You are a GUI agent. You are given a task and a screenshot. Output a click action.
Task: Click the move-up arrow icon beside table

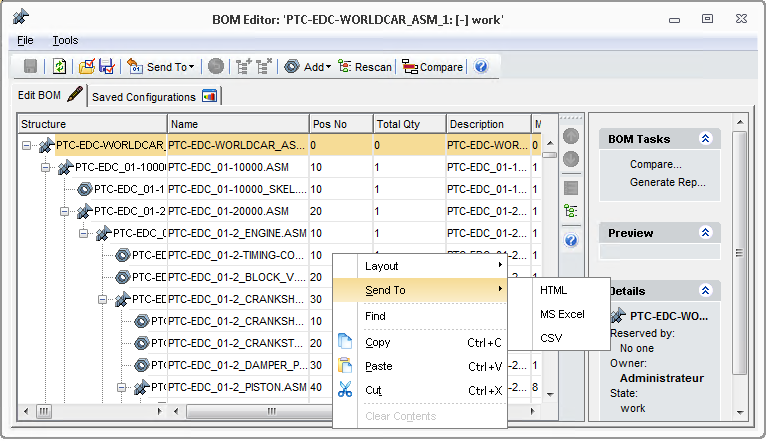tap(571, 136)
